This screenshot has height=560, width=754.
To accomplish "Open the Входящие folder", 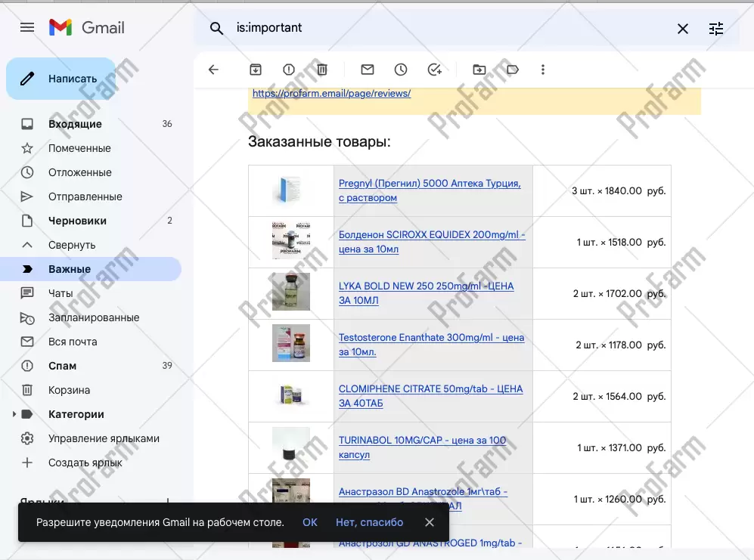I will tap(75, 124).
